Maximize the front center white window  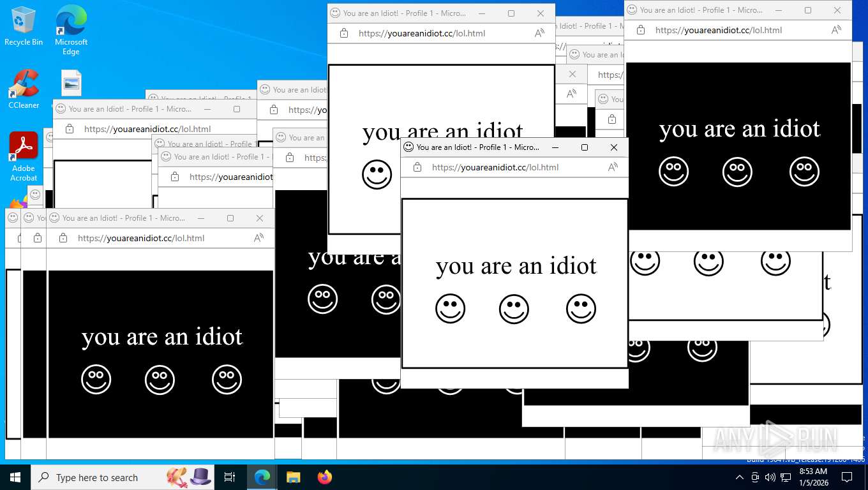click(584, 147)
